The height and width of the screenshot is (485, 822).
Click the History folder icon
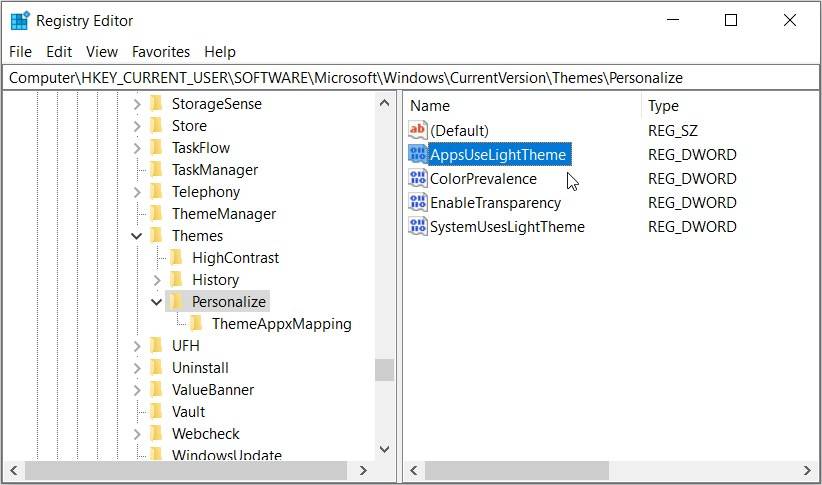tap(177, 279)
